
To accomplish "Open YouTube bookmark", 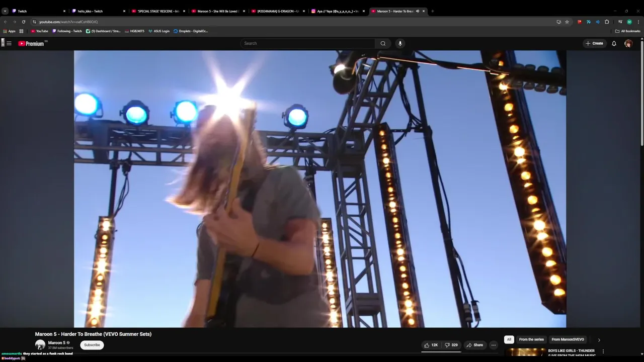I will [40, 31].
